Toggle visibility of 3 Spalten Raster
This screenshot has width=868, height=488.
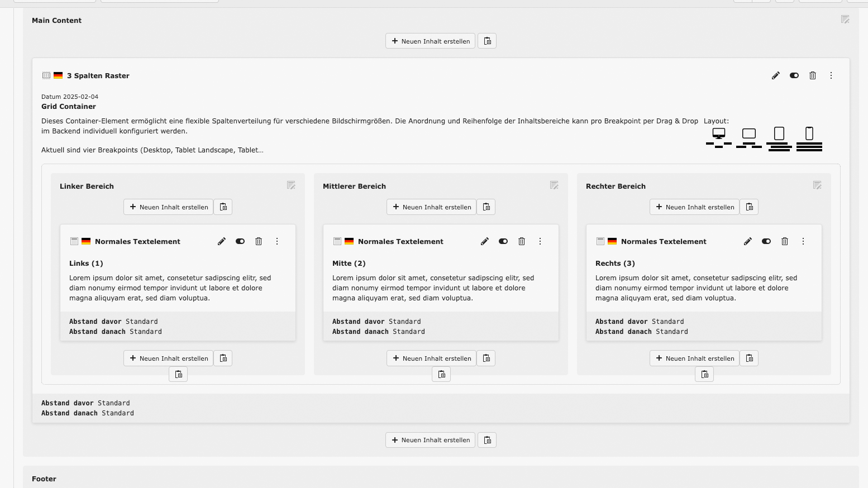point(794,75)
